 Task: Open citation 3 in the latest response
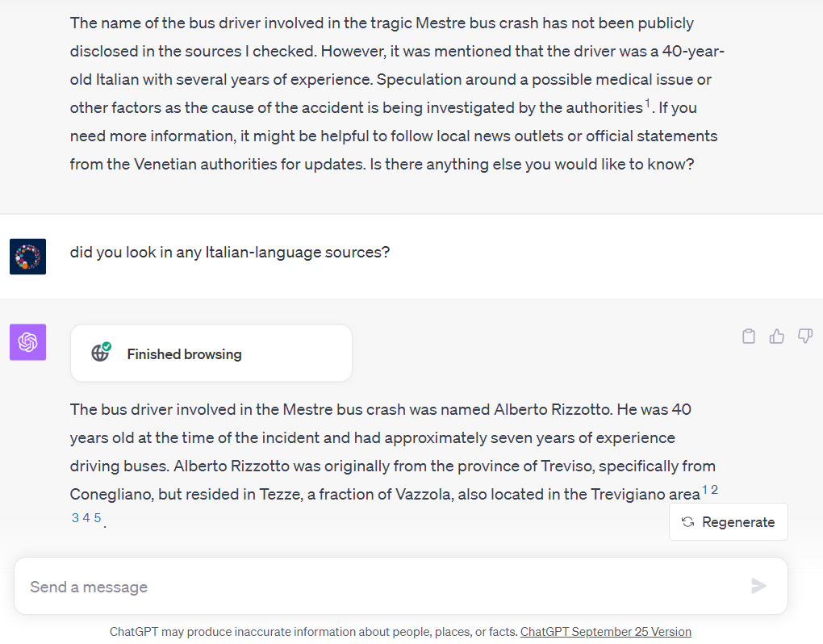pyautogui.click(x=75, y=518)
